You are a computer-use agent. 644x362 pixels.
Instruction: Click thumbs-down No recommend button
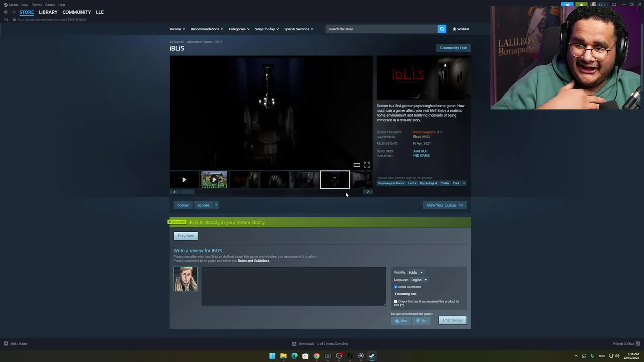[x=421, y=320]
